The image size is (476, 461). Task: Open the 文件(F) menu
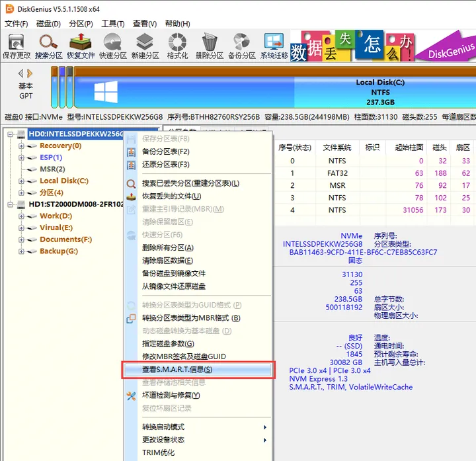(16, 24)
